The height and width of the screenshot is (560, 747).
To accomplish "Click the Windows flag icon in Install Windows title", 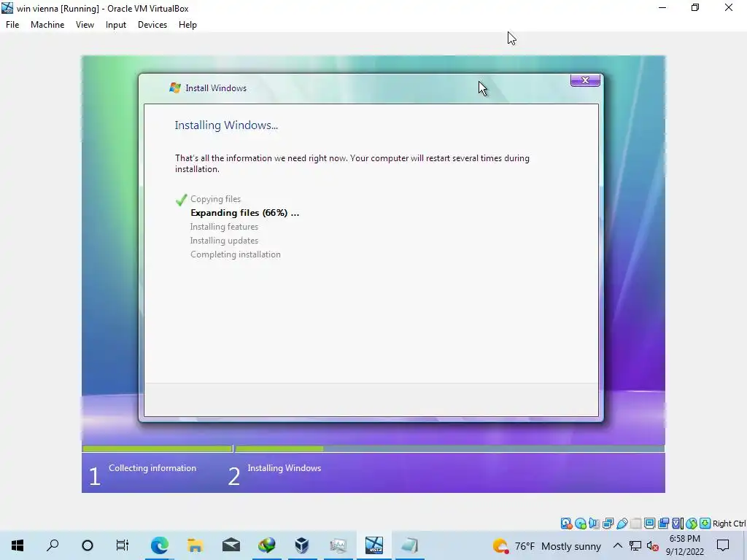I will coord(175,87).
